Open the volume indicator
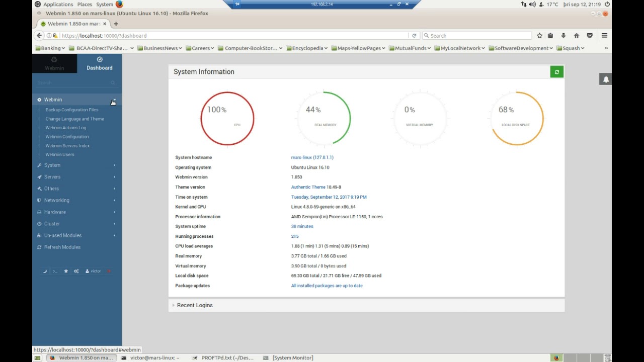The image size is (644, 362). coord(532,5)
